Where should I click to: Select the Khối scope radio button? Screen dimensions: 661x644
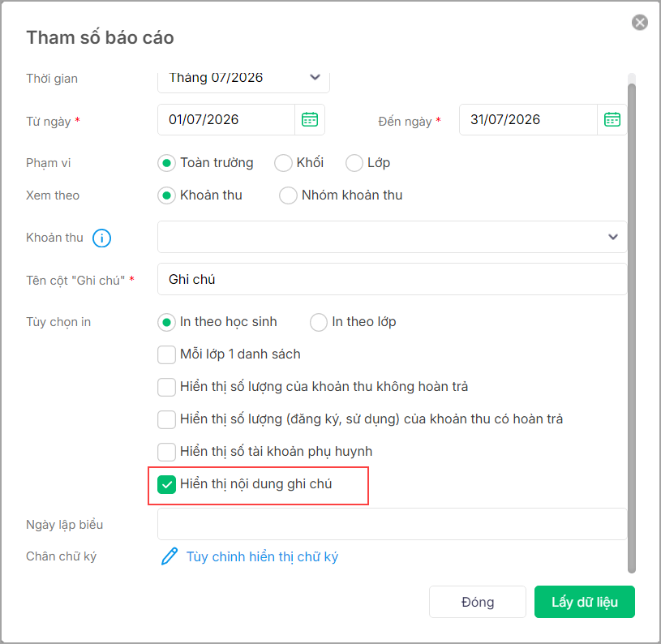(283, 163)
